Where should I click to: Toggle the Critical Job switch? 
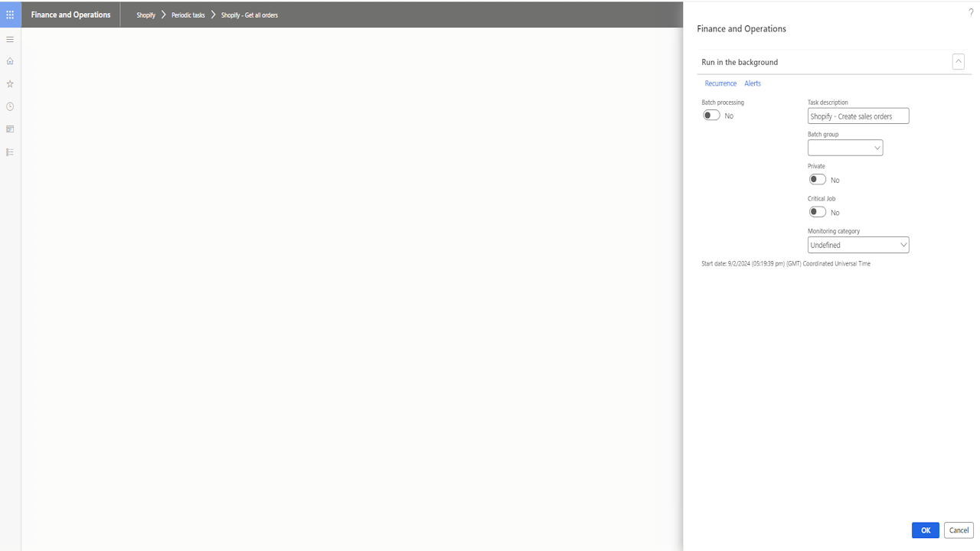pos(818,212)
